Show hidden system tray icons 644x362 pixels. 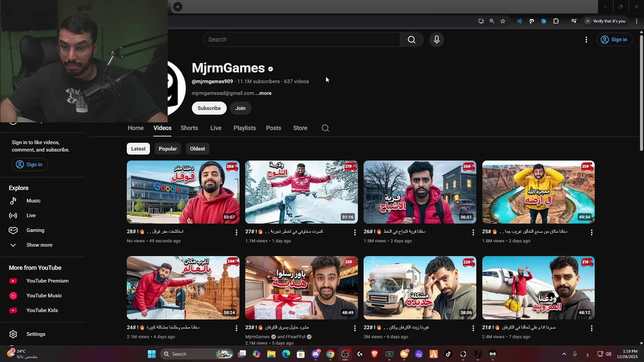coord(563,354)
